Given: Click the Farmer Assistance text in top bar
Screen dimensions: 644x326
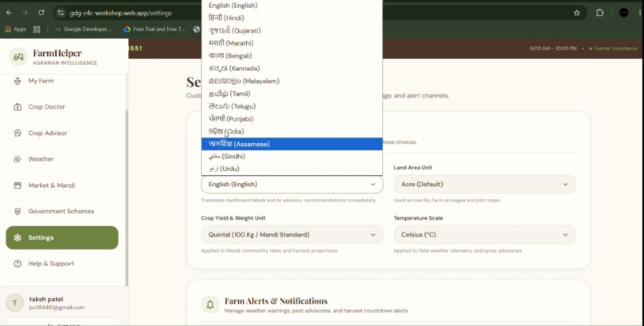Looking at the screenshot, I should (616, 49).
